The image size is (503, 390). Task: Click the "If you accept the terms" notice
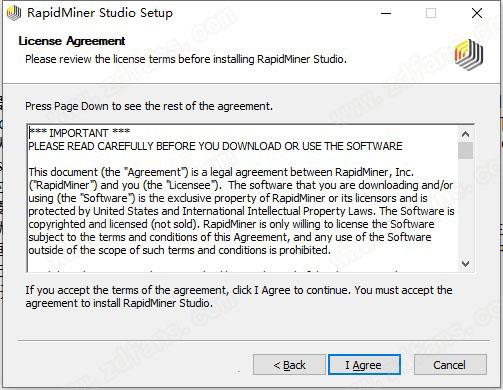[x=239, y=296]
